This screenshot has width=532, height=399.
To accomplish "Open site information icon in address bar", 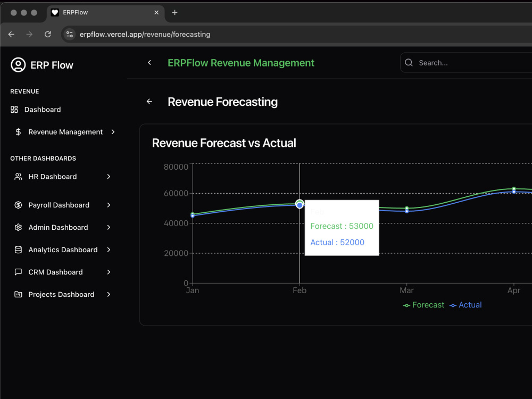I will (x=70, y=34).
